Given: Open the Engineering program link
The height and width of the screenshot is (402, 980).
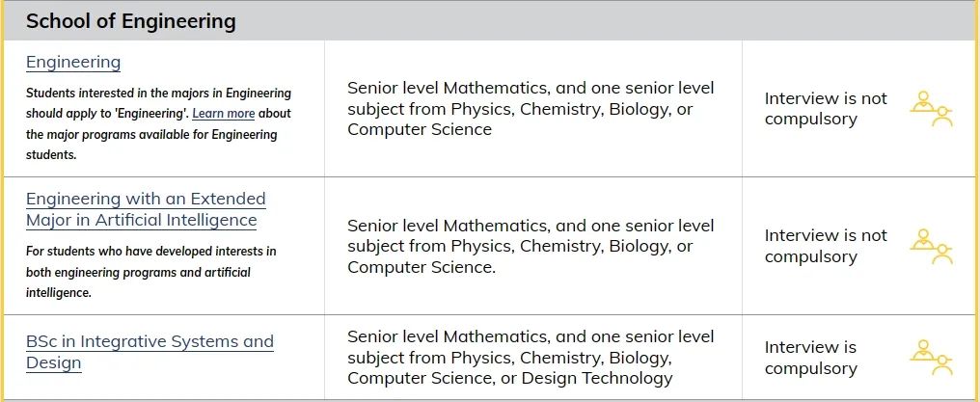Looking at the screenshot, I should coord(73,62).
